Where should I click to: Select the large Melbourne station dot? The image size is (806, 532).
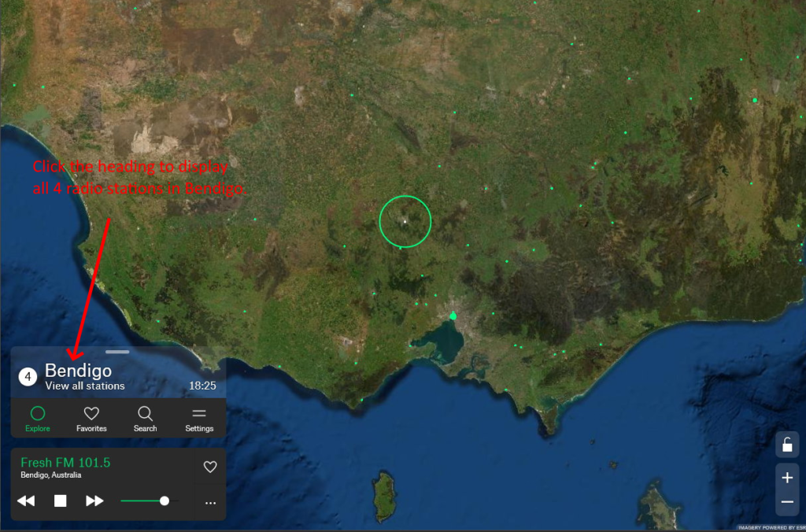click(453, 316)
